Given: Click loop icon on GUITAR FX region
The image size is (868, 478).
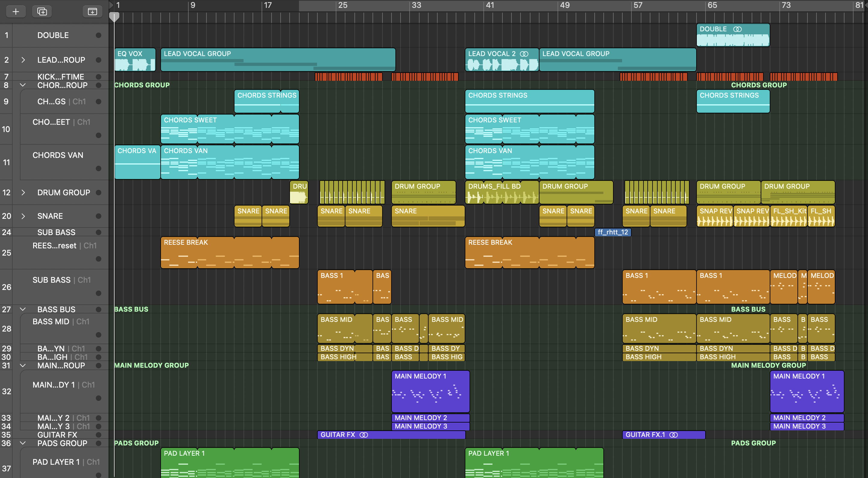Looking at the screenshot, I should (363, 435).
